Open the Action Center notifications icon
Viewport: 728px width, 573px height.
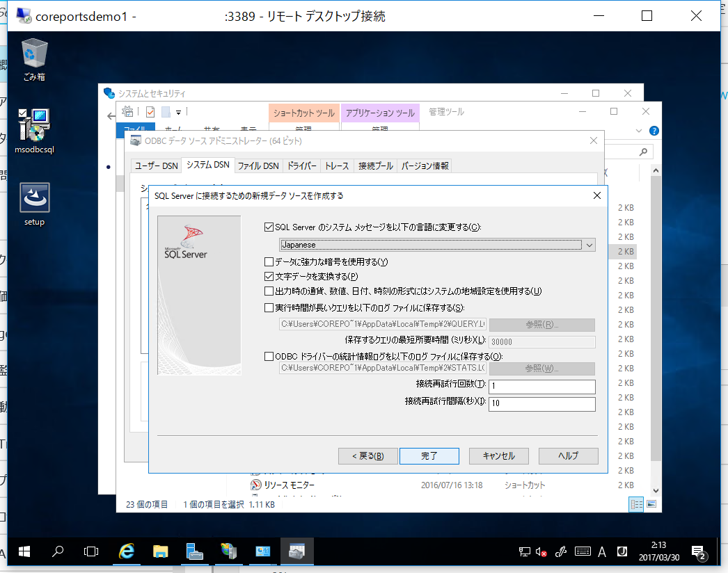[x=699, y=552]
